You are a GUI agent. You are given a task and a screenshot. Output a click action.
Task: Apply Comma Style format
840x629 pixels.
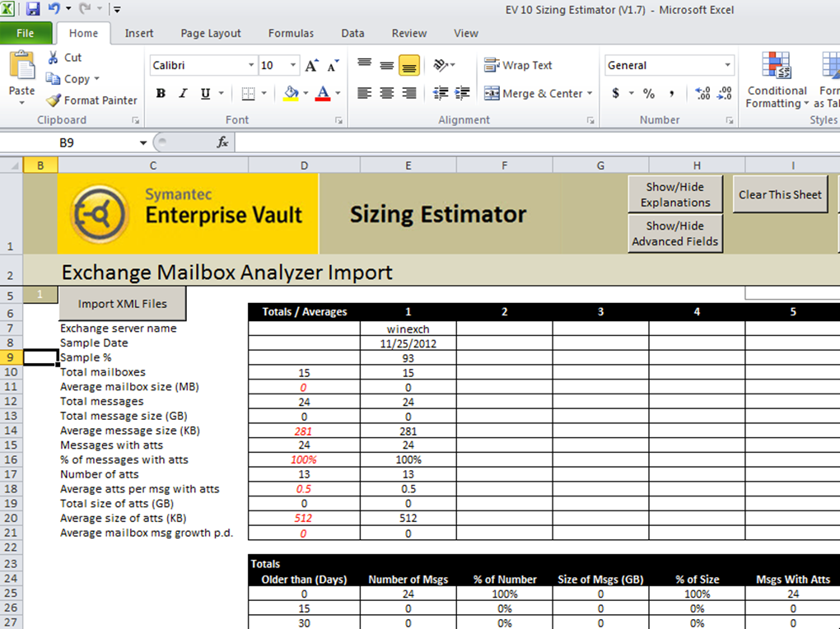click(x=672, y=93)
